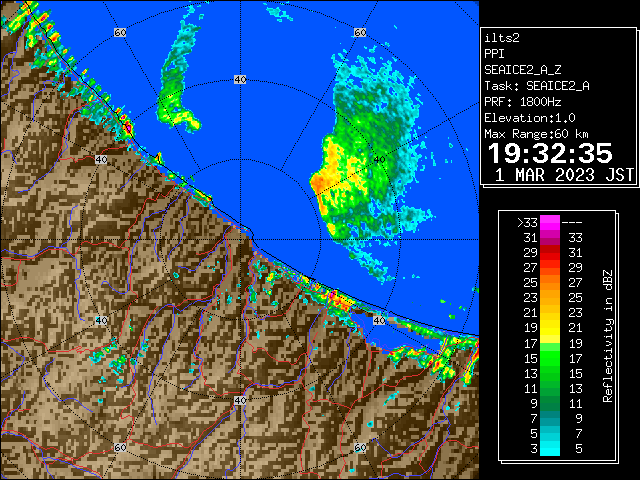640x480 pixels.
Task: Select the "PPI" scan type label
Action: (494, 54)
